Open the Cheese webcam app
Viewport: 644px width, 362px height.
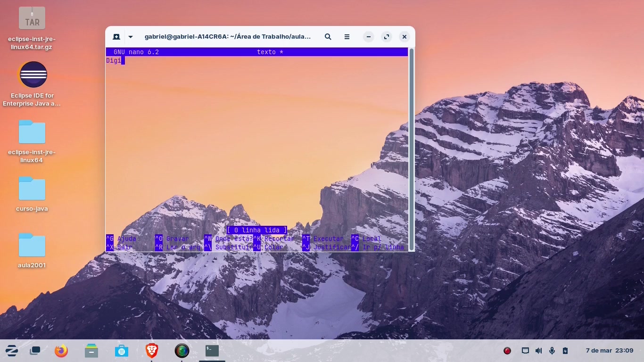(182, 351)
